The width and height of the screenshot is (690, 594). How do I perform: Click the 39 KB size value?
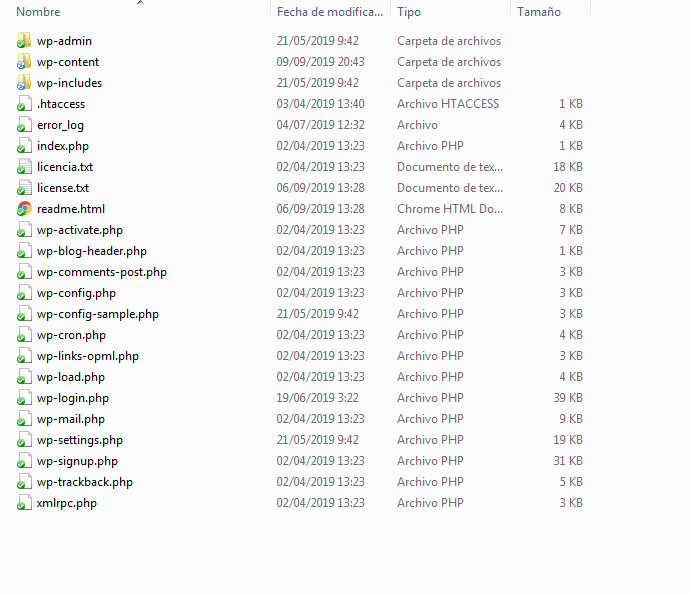568,398
